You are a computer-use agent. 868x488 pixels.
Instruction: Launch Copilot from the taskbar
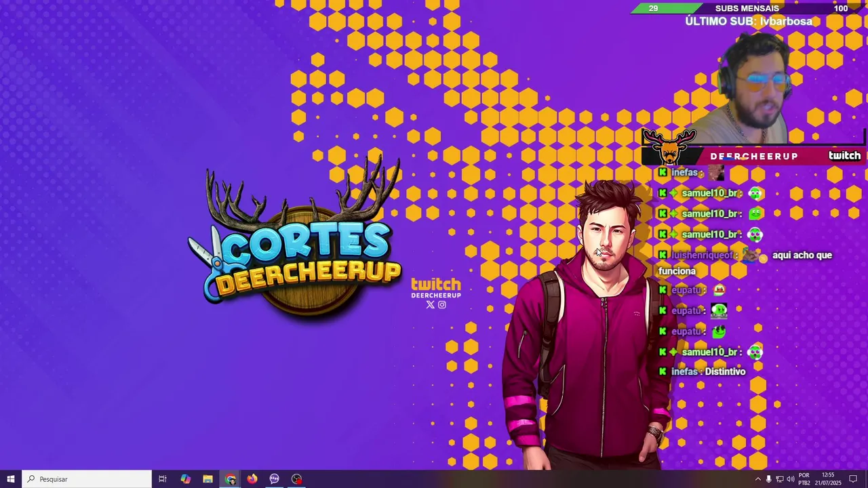185,479
